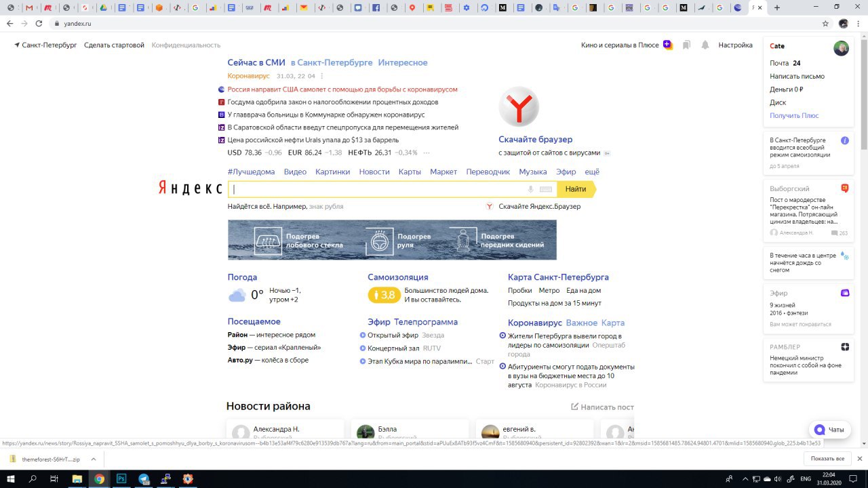Go back with the browser arrow
Image resolution: width=868 pixels, height=488 pixels.
9,23
